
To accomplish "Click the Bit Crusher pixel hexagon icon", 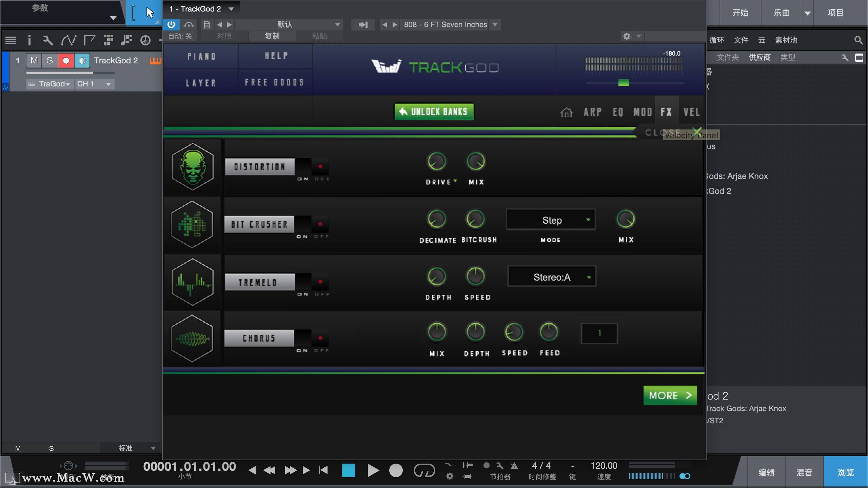I will [x=192, y=224].
